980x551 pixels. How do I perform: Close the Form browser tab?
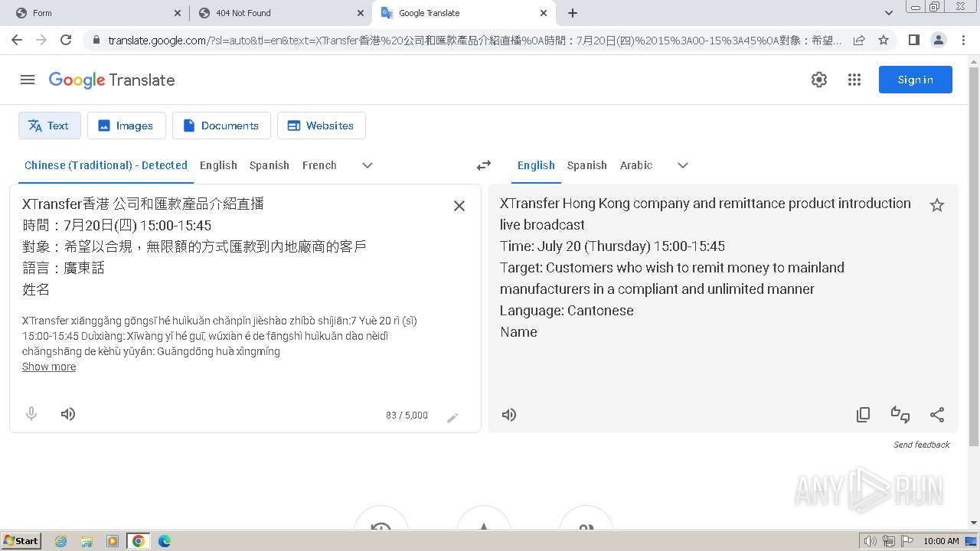coord(178,13)
